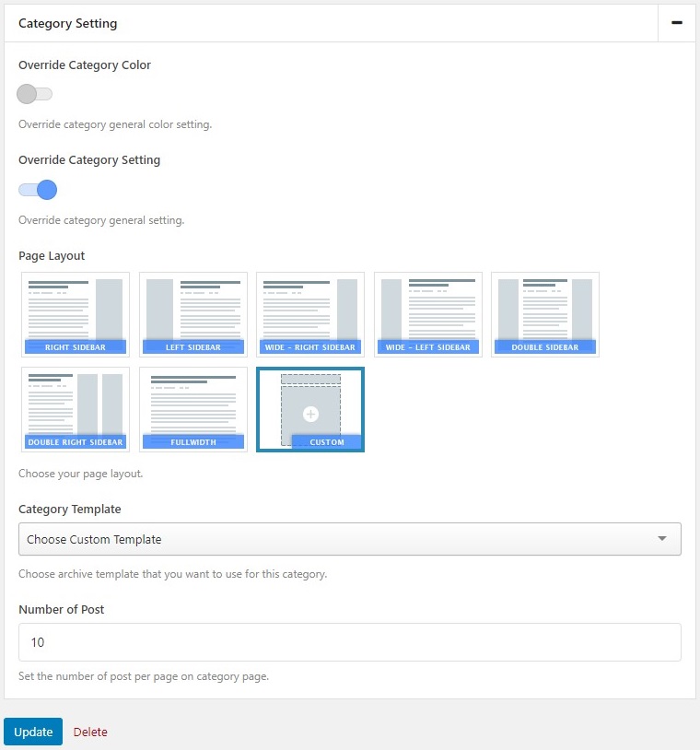Choose Wide - Right Sidebar layout
The width and height of the screenshot is (700, 750).
[x=310, y=315]
